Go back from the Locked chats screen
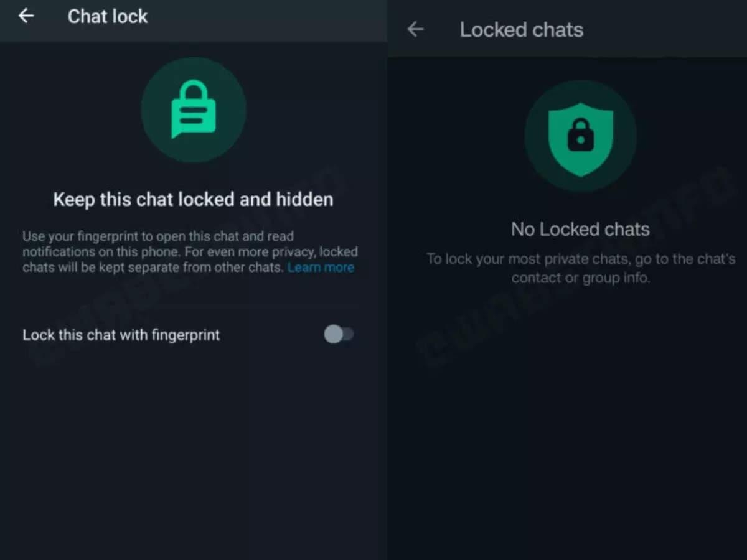747x560 pixels. 415,29
